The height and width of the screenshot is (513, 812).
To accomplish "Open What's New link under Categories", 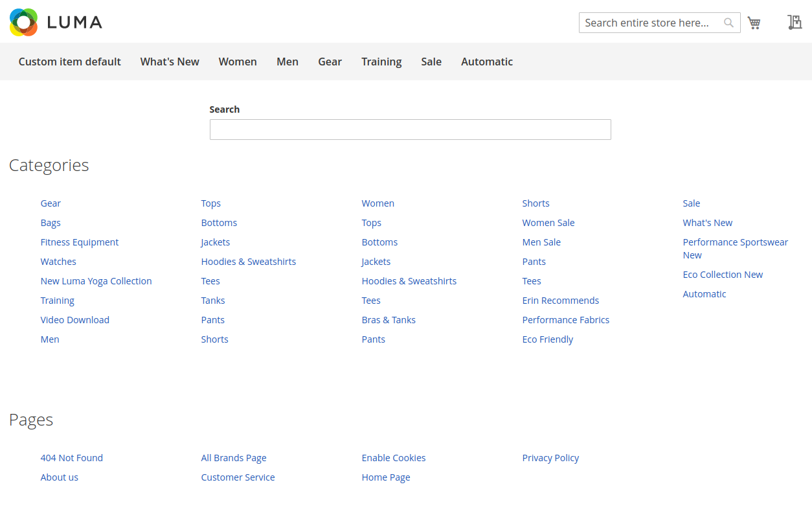I will tap(708, 223).
